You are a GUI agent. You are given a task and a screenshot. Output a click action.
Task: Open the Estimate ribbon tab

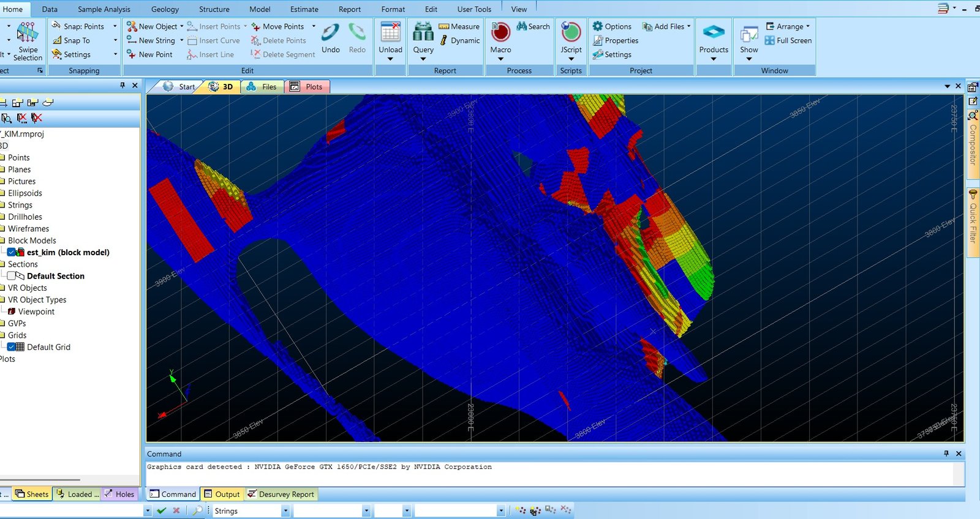click(x=304, y=9)
